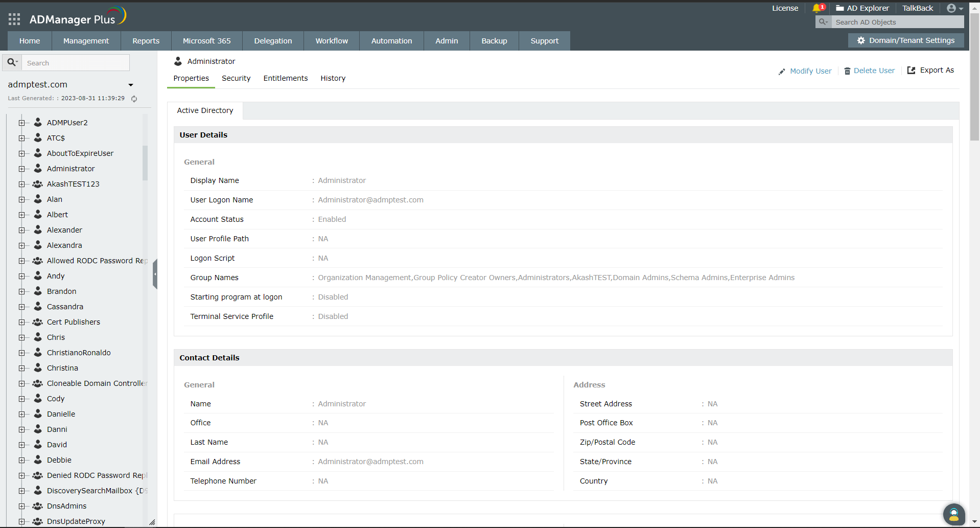Open the Reports menu
This screenshot has height=528, width=980.
(146, 41)
